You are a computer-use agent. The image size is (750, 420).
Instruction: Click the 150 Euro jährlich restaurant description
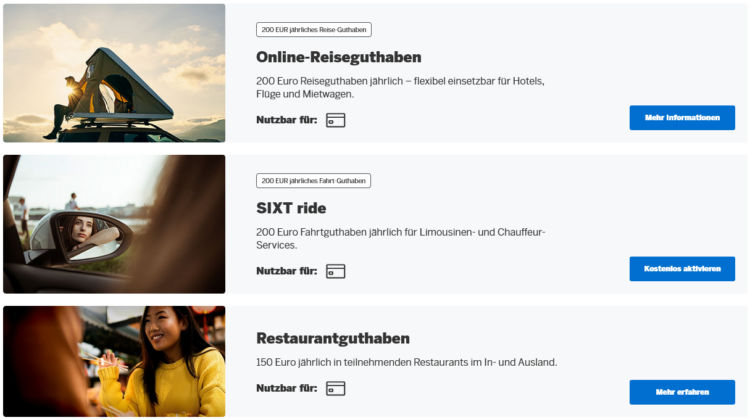click(x=406, y=362)
